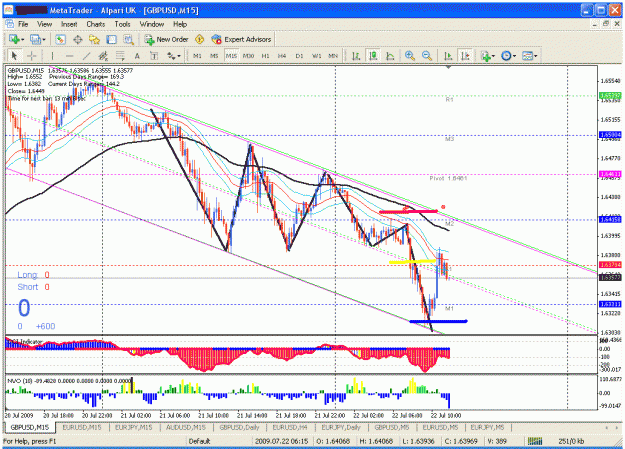Viewport: 625px width, 449px height.
Task: Switch to the AUDUSD,M15 chart tab
Action: (186, 427)
